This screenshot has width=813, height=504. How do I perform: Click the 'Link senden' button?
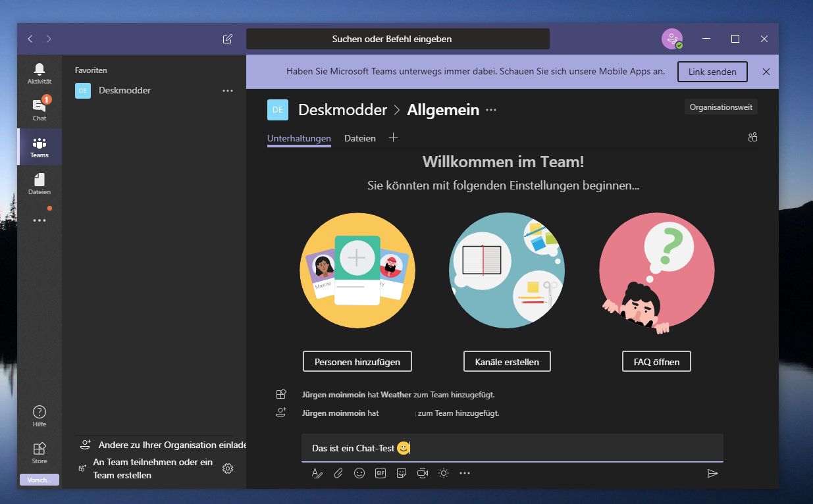coord(712,72)
